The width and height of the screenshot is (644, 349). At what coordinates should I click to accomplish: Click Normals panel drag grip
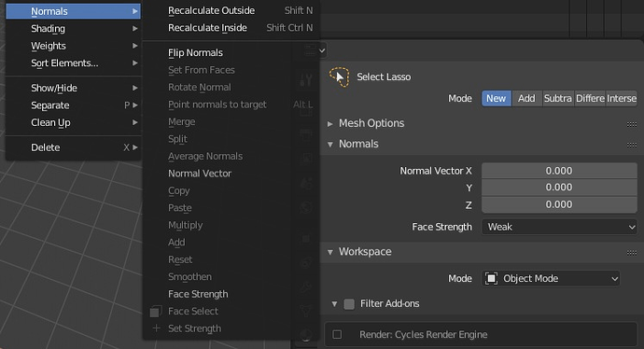[632, 145]
